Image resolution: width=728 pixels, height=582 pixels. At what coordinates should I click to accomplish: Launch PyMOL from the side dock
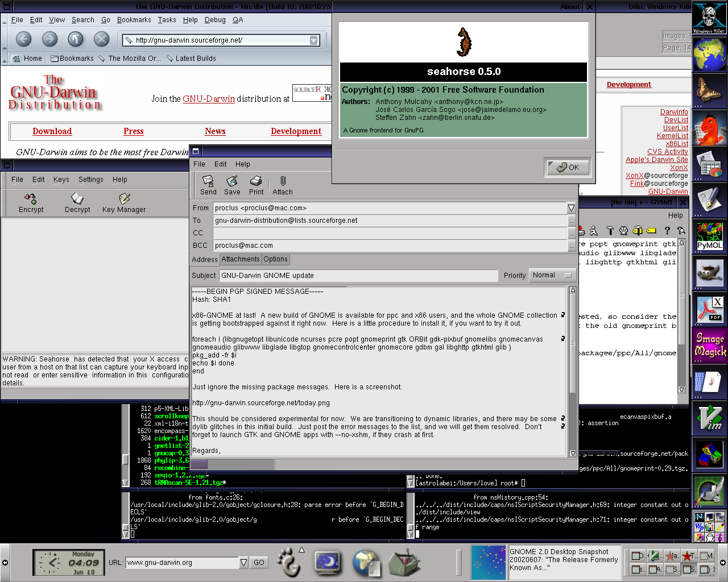(710, 238)
